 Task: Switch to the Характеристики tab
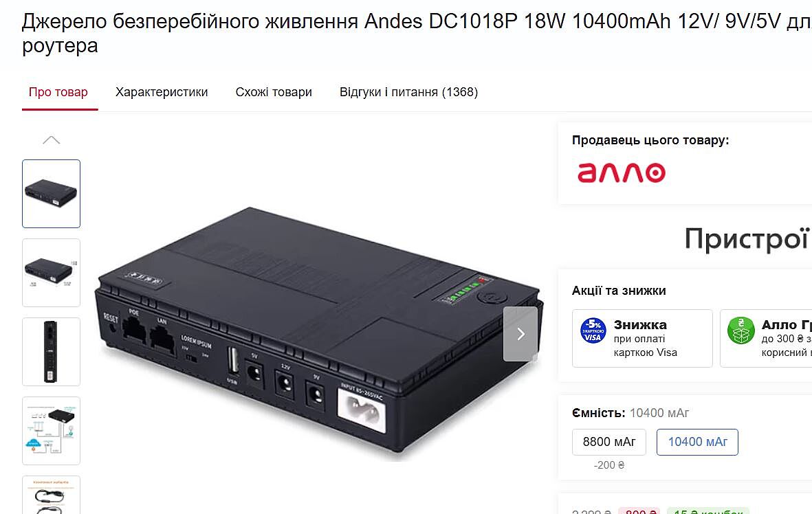pos(162,92)
